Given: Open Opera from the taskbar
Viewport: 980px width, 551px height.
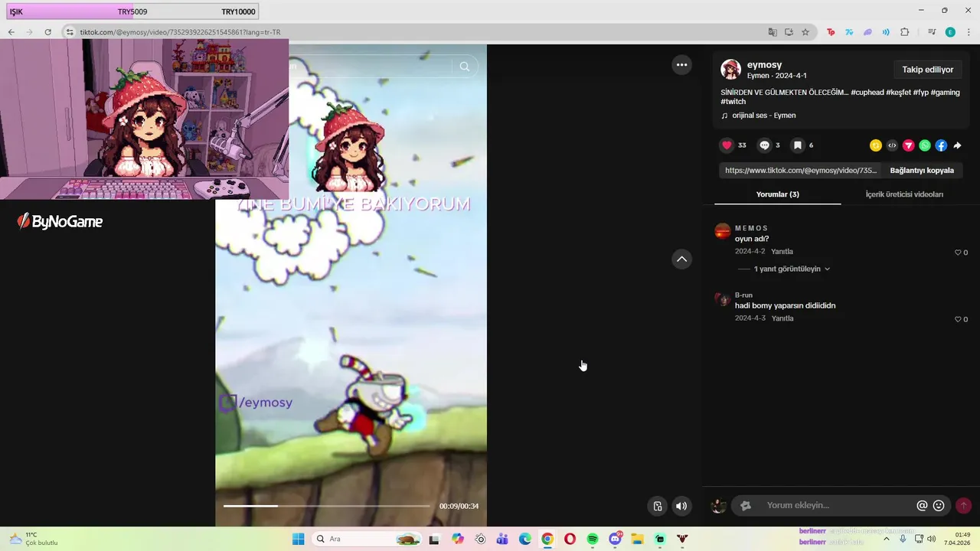Looking at the screenshot, I should tap(570, 539).
